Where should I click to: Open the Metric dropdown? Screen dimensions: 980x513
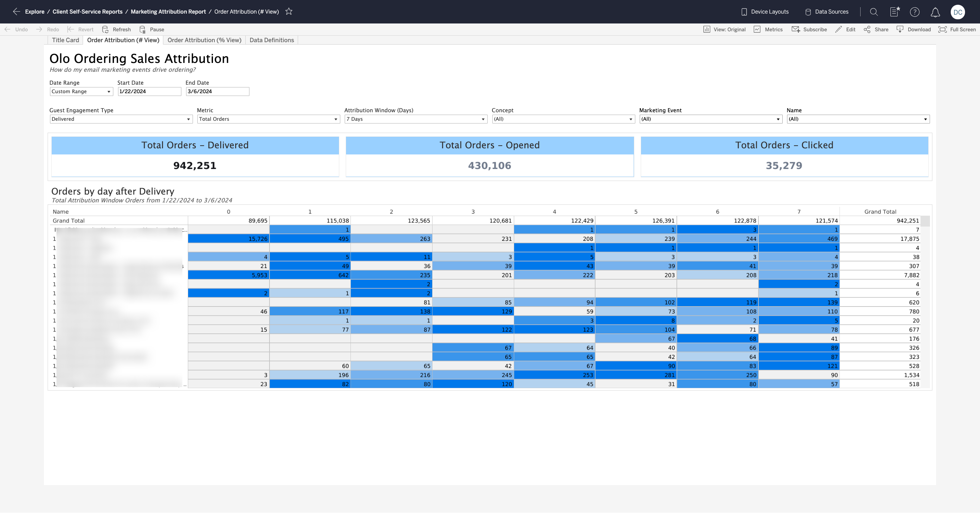click(x=268, y=119)
